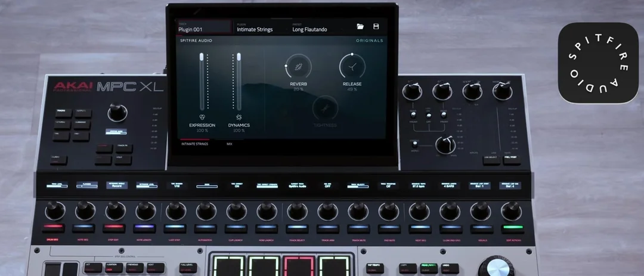Select the Intimate Strings tab
Screen dimensions: 644x276
tap(195, 144)
